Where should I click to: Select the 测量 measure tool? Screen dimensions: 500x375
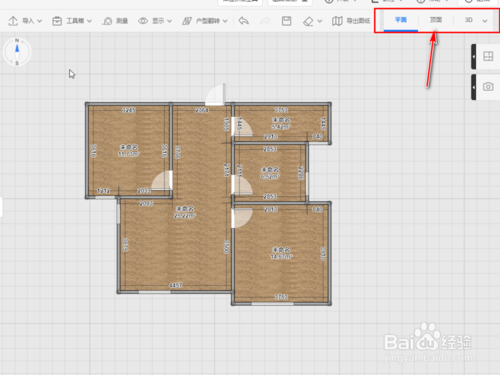tap(115, 21)
